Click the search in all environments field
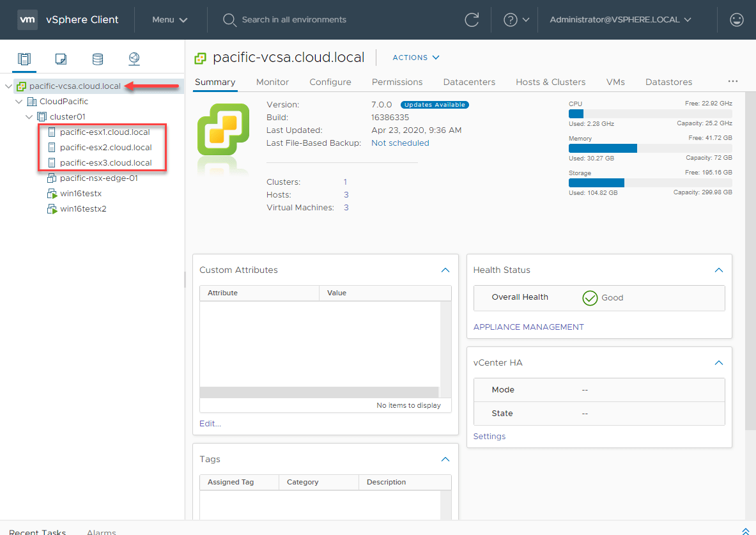 click(294, 20)
